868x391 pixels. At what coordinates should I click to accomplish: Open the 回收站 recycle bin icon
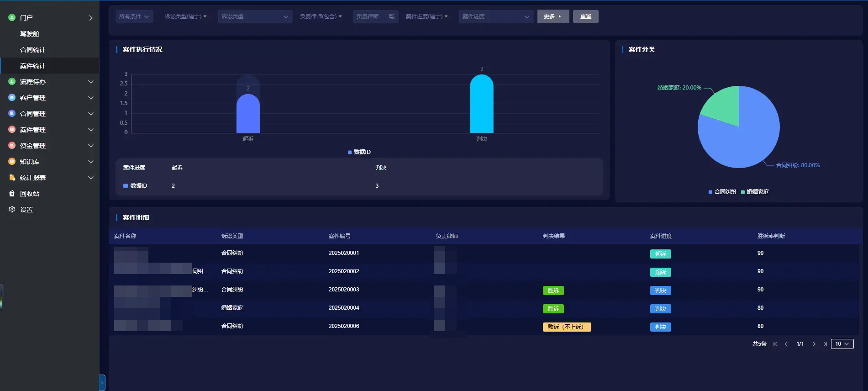[12, 194]
